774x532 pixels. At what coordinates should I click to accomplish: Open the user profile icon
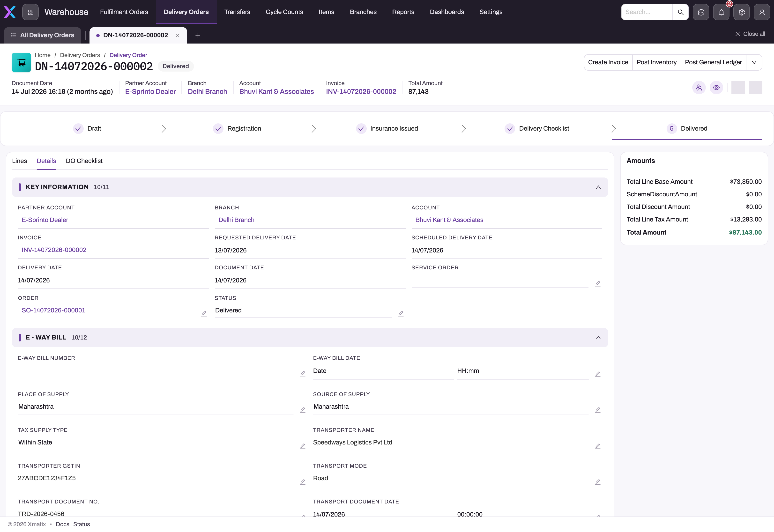(x=762, y=12)
